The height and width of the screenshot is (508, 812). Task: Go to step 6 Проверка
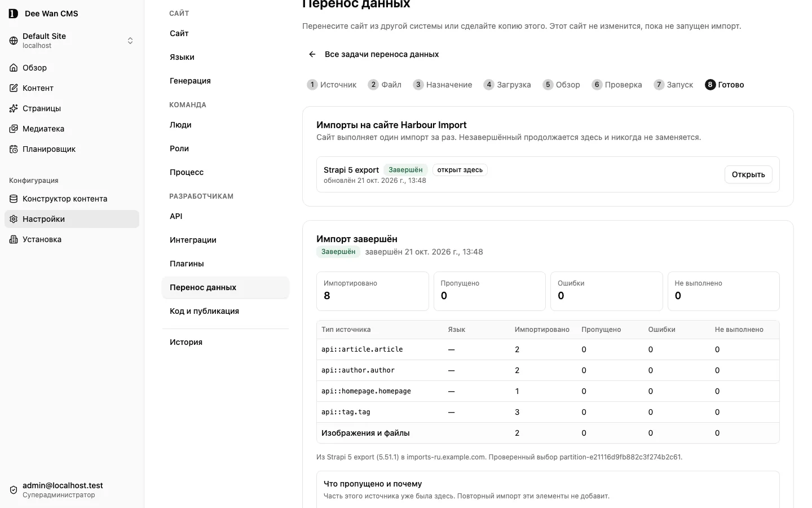[617, 85]
